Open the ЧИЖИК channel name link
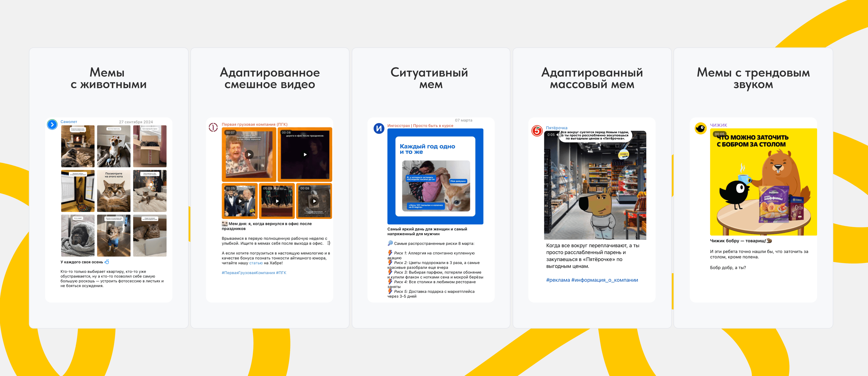Screen dimensions: 868x376 tap(718, 125)
